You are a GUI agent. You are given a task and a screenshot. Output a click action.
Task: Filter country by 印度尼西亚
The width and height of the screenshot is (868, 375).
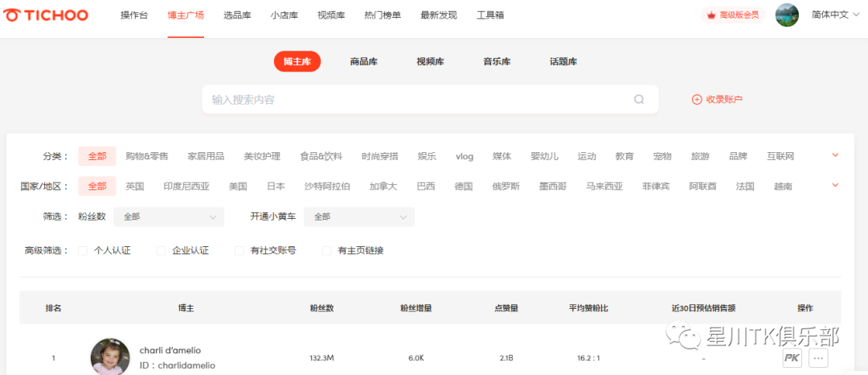[186, 186]
